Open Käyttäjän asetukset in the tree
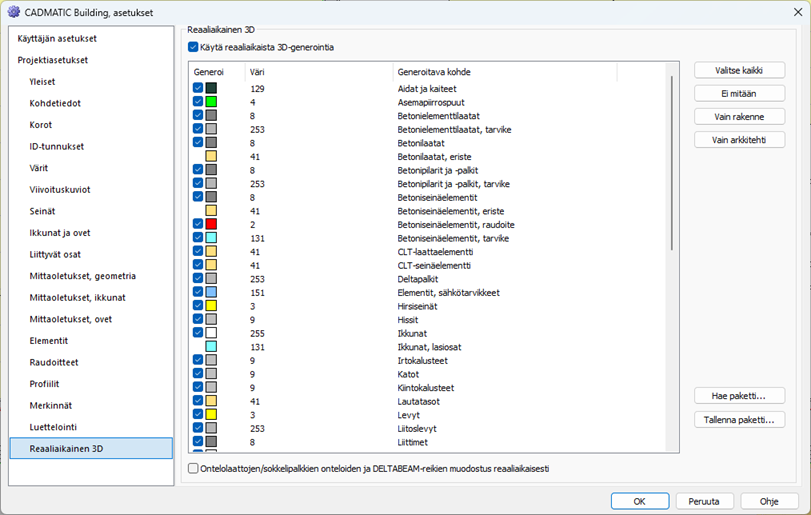 point(57,38)
